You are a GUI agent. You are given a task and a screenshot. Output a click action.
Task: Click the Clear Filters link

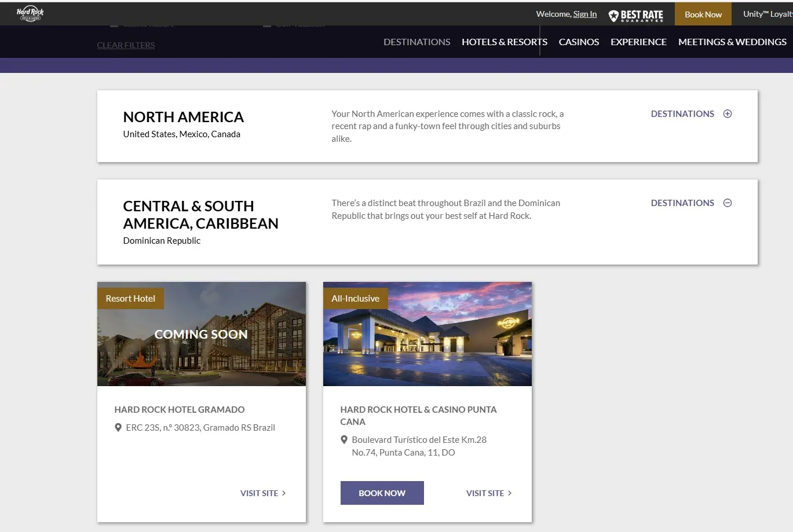pyautogui.click(x=126, y=45)
